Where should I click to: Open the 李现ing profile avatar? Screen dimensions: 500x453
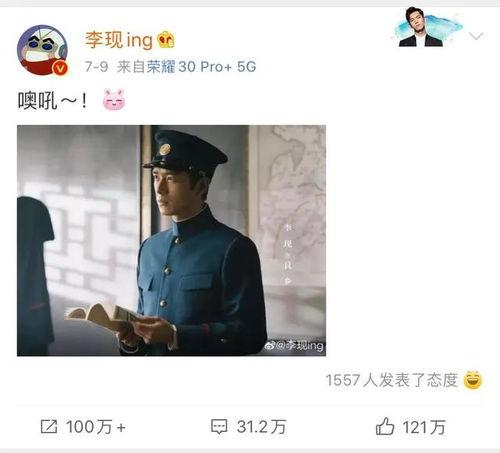point(42,50)
